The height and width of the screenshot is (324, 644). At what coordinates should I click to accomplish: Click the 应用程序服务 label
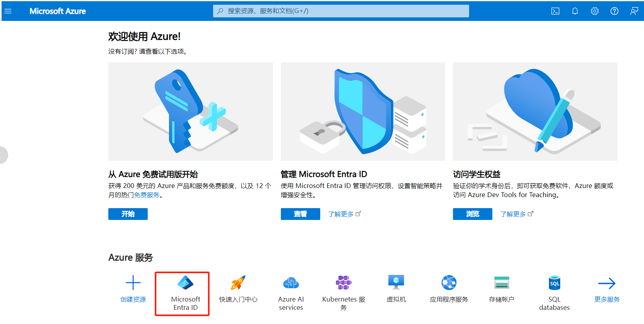(x=449, y=300)
